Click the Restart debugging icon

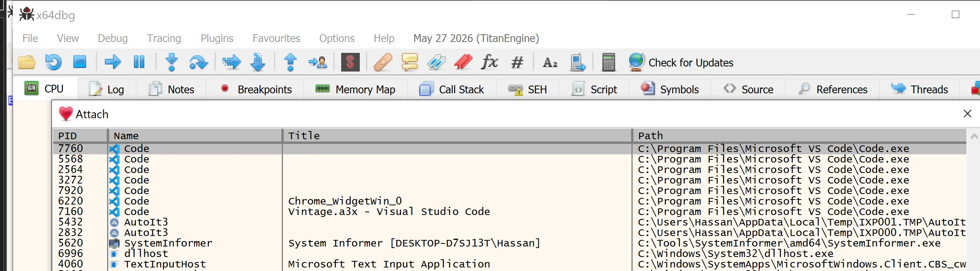pyautogui.click(x=53, y=62)
